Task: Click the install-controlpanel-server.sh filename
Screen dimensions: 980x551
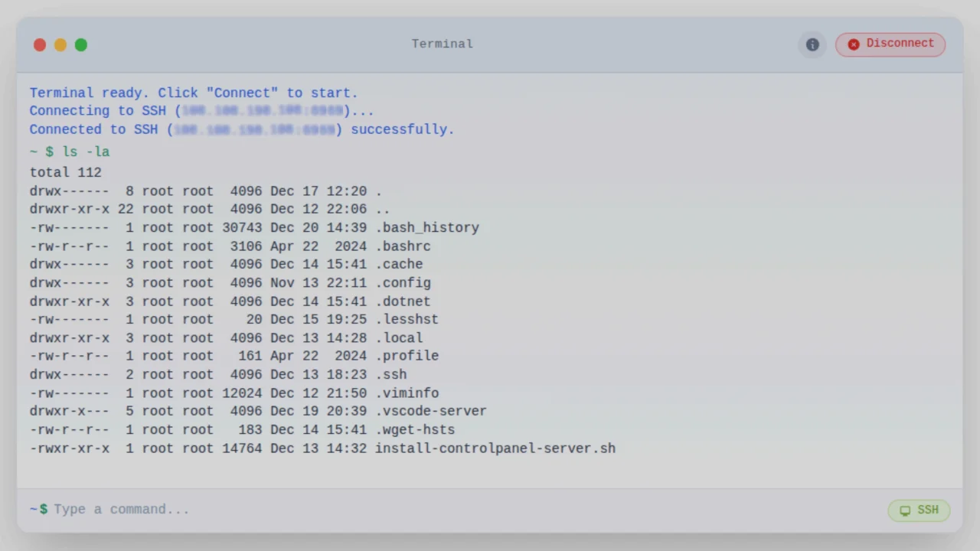Action: tap(495, 448)
